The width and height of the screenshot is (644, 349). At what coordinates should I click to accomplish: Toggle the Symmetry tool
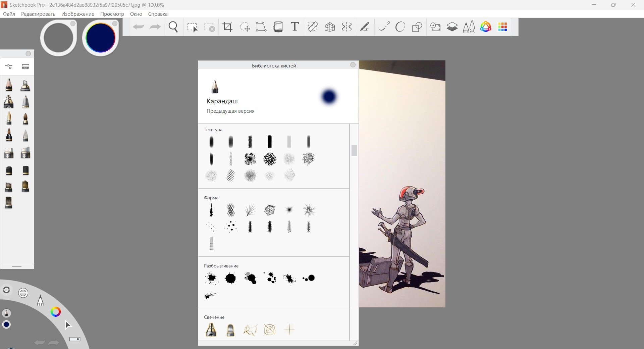point(346,27)
